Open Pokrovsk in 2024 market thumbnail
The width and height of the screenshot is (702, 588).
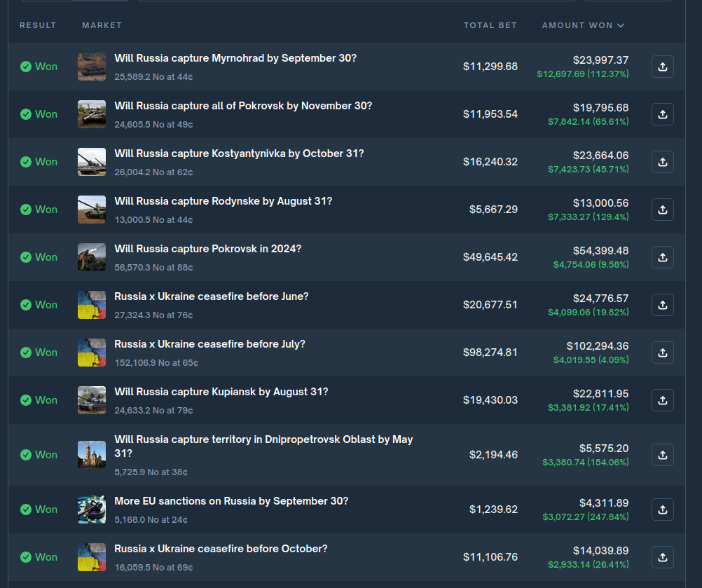92,257
